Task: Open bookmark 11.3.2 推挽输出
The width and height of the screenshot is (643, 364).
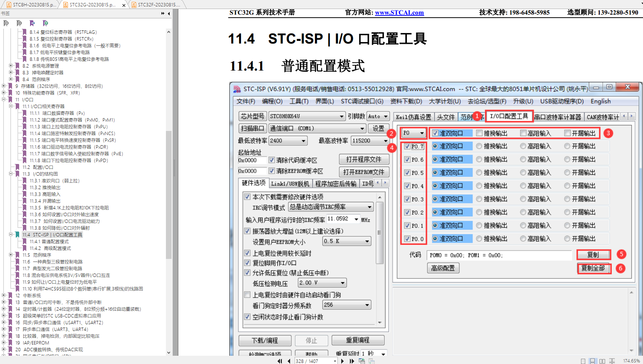Action: pyautogui.click(x=45, y=188)
